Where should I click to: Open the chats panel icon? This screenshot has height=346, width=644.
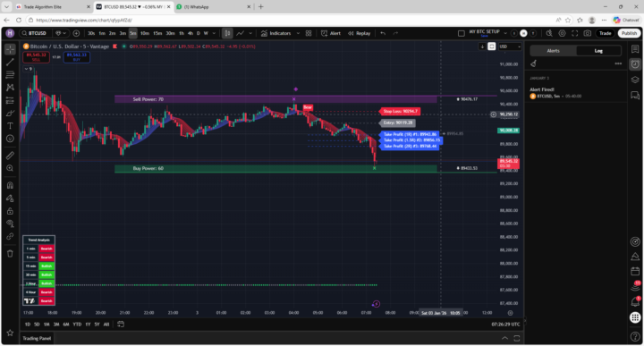pyautogui.click(x=635, y=96)
